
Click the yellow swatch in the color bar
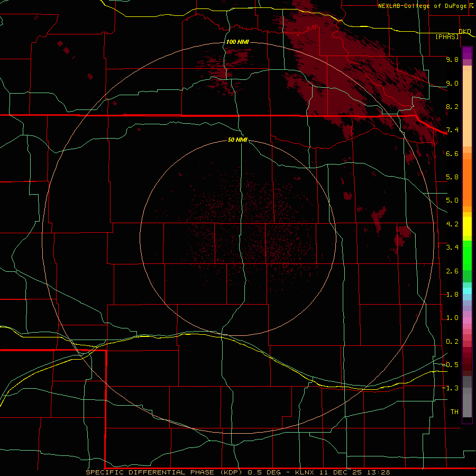point(467,226)
